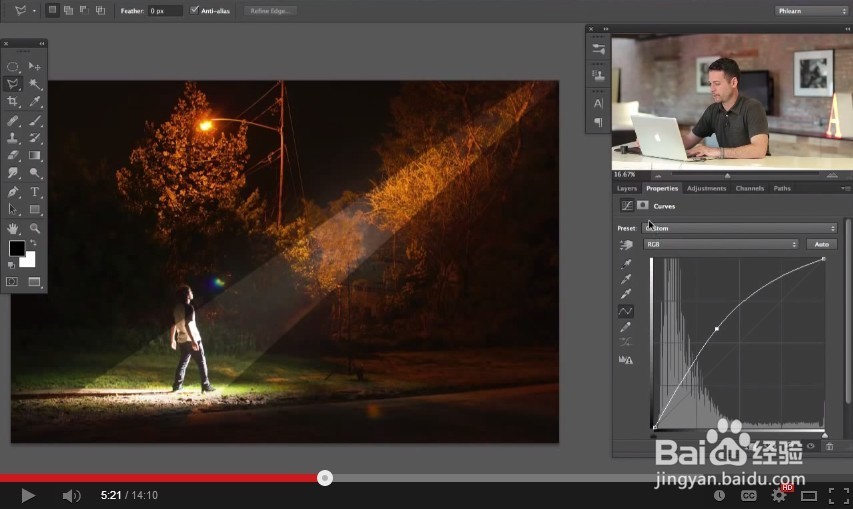Switch to the Layers tab

point(627,188)
